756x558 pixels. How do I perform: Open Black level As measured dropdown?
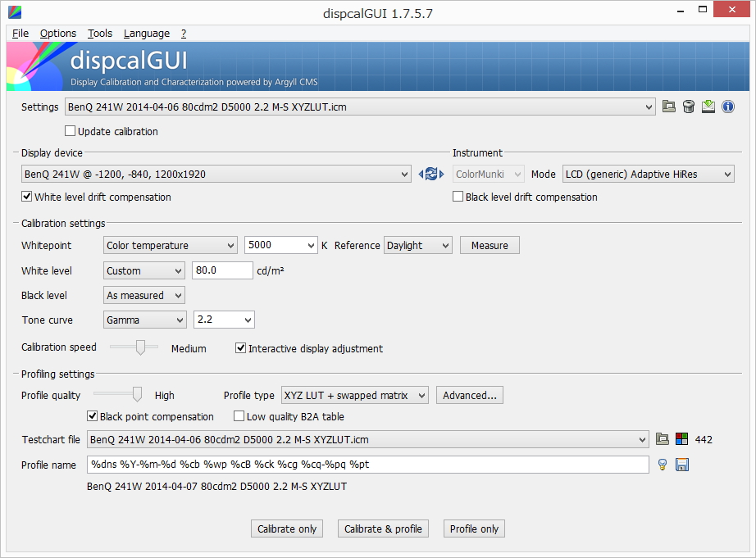click(144, 295)
